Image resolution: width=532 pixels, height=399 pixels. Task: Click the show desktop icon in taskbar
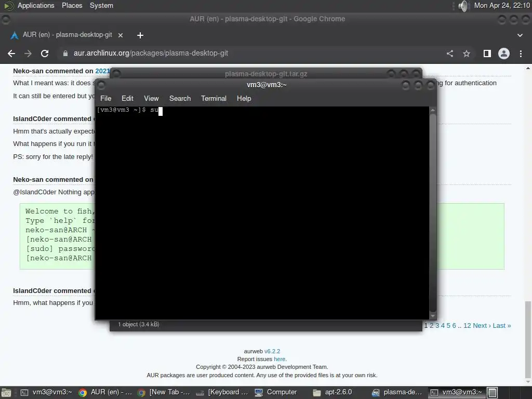tap(6, 393)
